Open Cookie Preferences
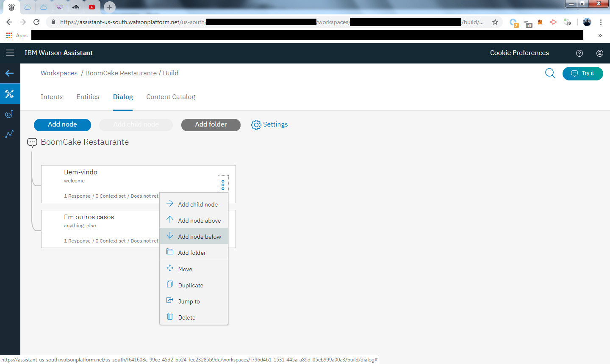The image size is (610, 364). [519, 53]
